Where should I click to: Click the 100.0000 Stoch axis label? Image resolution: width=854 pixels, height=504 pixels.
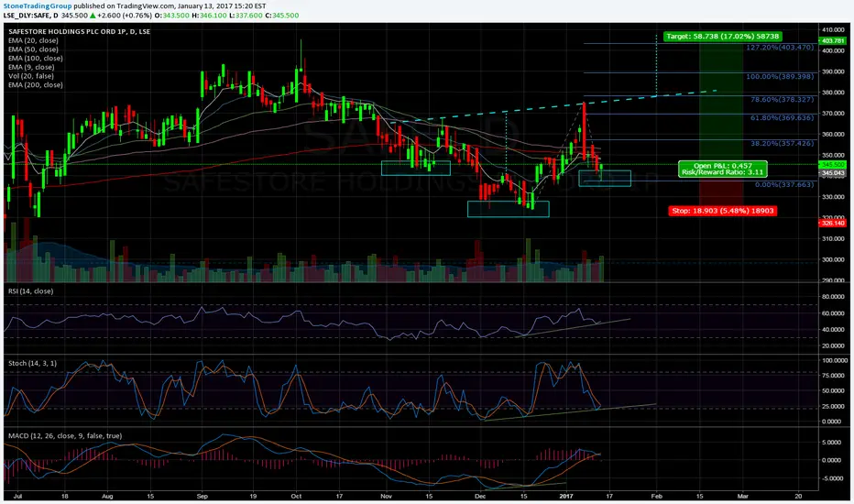833,361
